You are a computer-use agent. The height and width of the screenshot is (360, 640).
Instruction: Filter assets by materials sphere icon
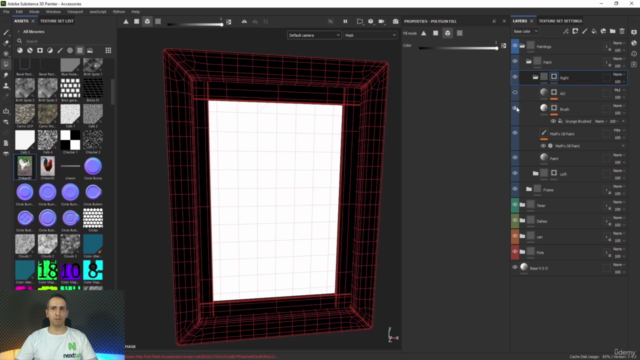point(20,51)
